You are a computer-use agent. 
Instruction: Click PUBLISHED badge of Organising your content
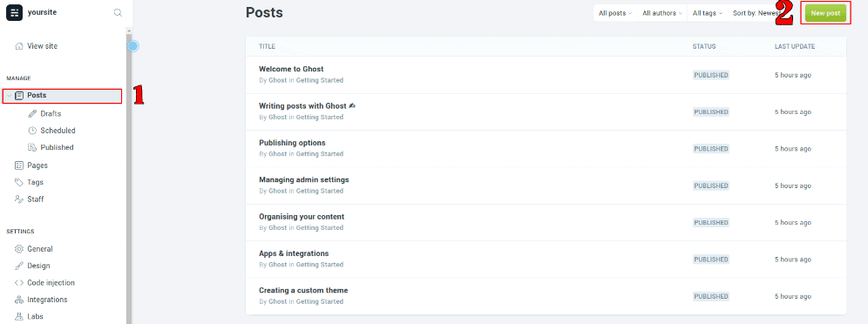point(711,222)
